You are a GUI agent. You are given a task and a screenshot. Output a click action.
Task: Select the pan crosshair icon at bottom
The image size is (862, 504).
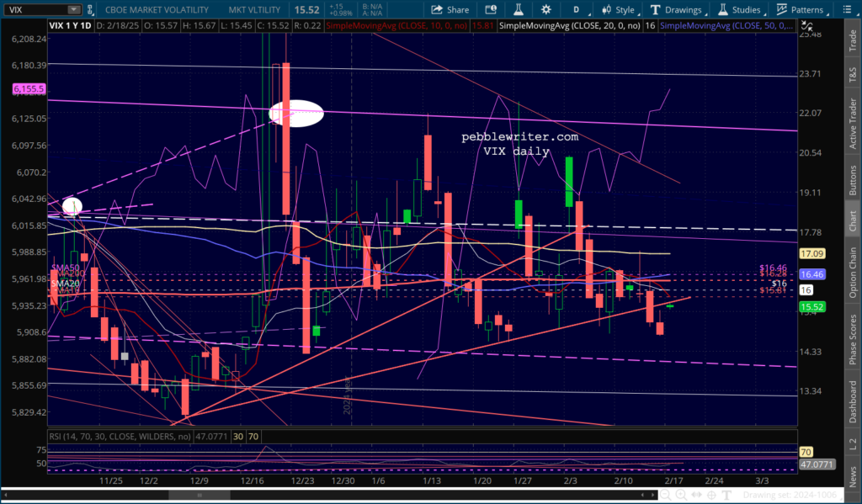(x=711, y=495)
